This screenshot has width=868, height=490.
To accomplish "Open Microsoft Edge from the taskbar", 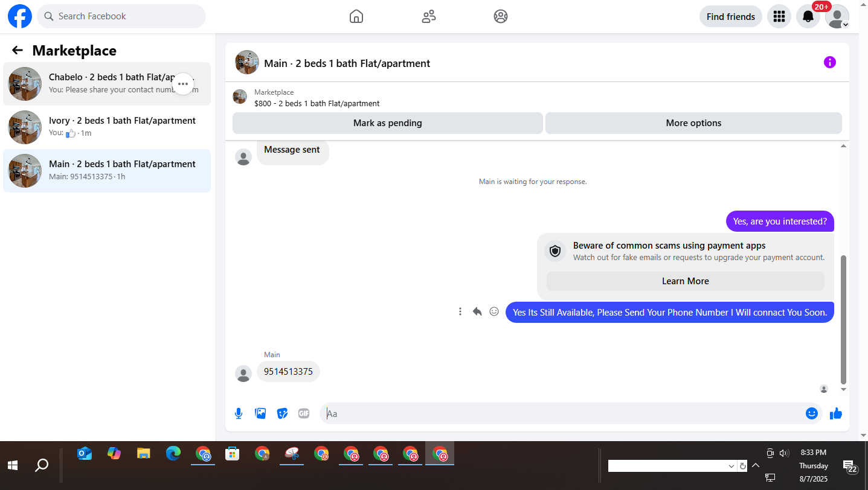I will coord(173,454).
